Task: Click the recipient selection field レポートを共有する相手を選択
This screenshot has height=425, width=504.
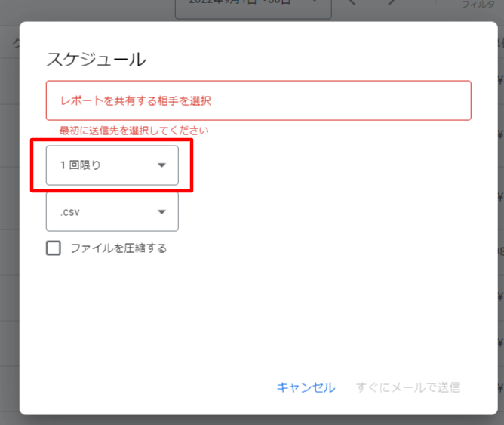Action: tap(258, 100)
